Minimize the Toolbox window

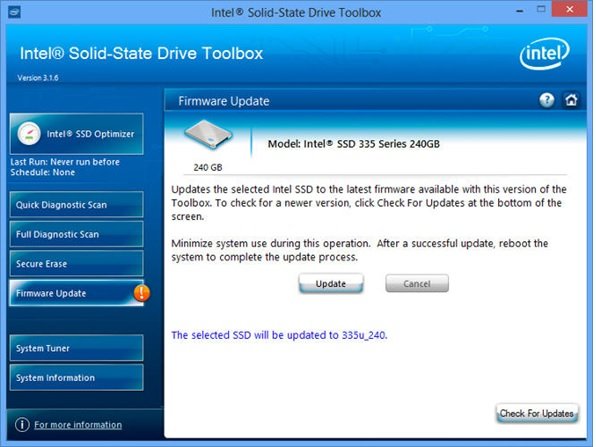tap(520, 11)
